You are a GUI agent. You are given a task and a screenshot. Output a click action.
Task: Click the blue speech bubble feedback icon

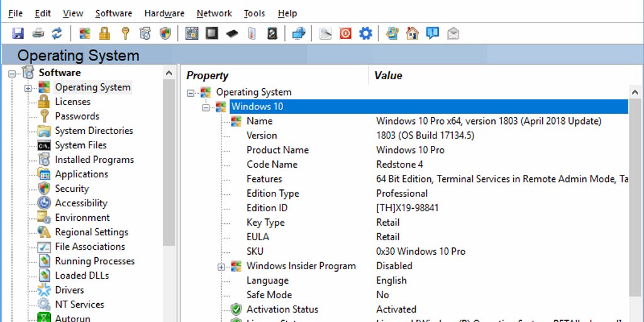(433, 33)
